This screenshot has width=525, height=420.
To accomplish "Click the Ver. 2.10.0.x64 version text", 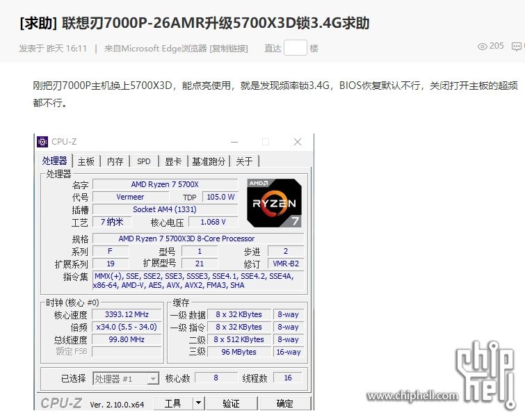I will [x=117, y=405].
